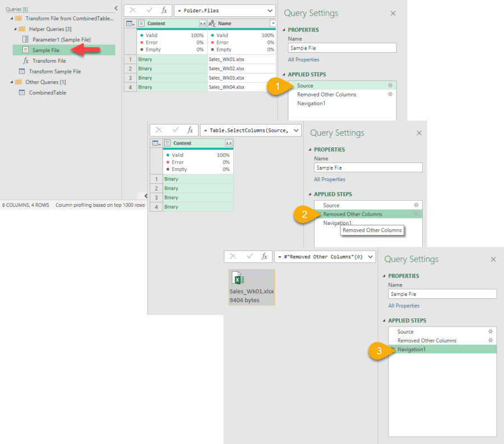Open All Properties link in top panel
504x444 pixels.
click(303, 59)
